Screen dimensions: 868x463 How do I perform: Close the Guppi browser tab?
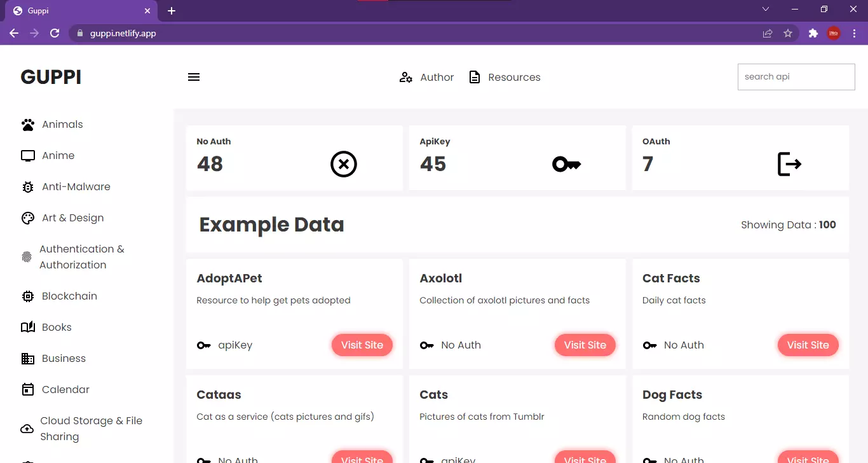coord(147,11)
